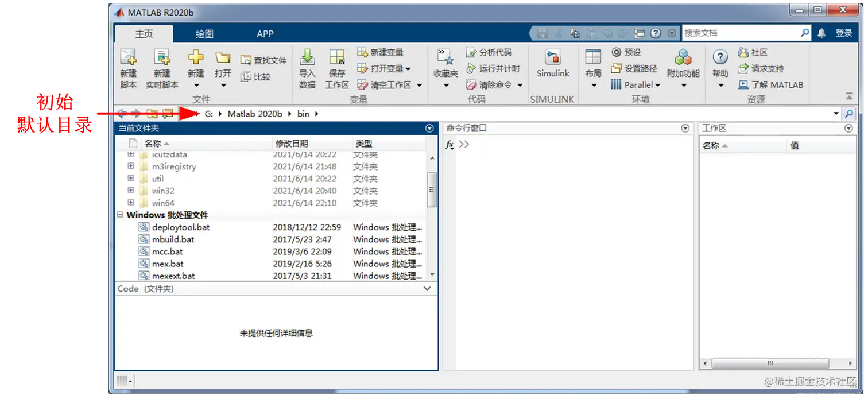Open 社区 (Community)
This screenshot has height=399, width=868.
pos(753,52)
